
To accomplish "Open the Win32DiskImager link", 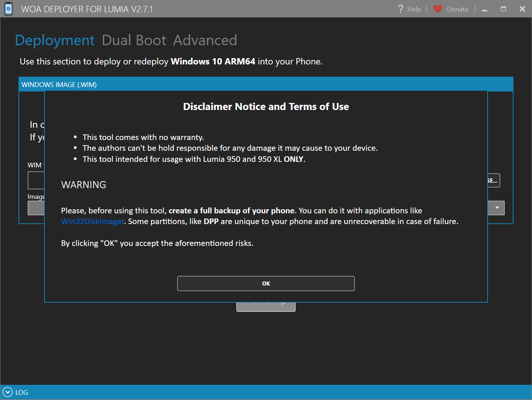I will tap(92, 221).
